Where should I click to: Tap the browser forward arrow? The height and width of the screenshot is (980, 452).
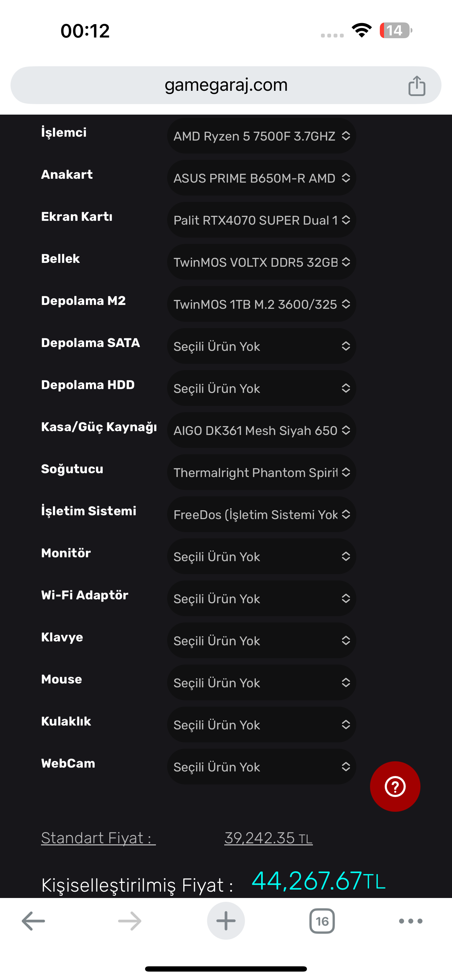[130, 921]
